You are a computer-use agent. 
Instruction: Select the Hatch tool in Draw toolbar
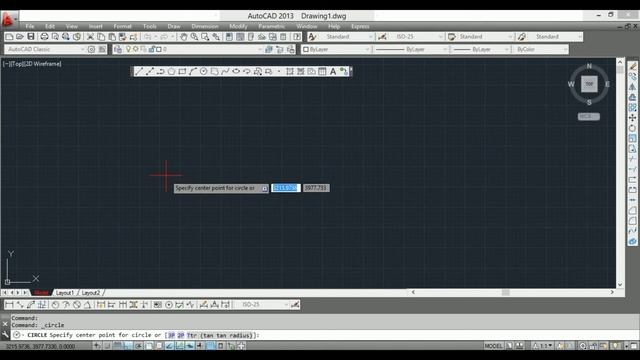click(x=290, y=71)
